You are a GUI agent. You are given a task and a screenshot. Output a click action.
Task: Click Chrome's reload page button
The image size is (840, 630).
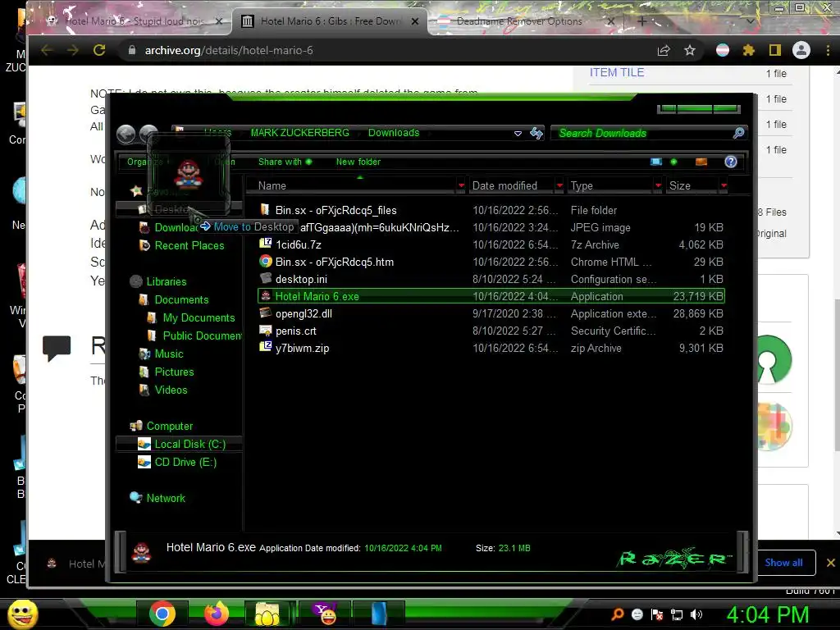99,50
